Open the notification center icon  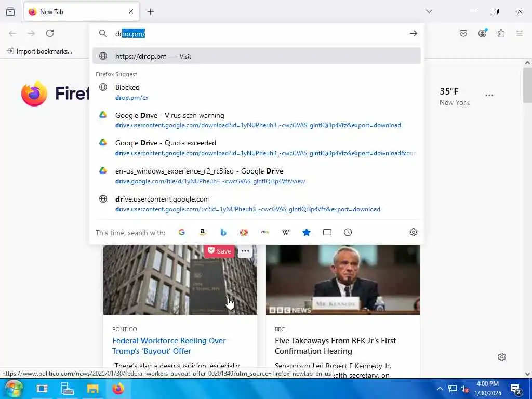tap(516, 389)
